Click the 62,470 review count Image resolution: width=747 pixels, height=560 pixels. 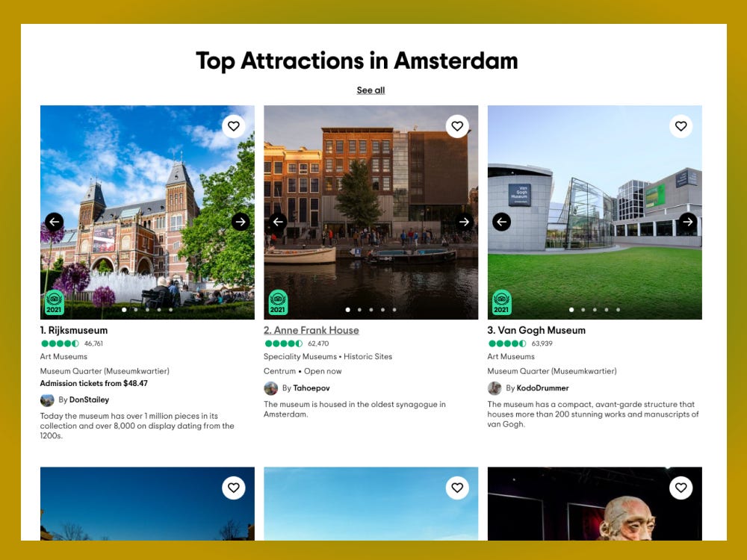pos(318,343)
